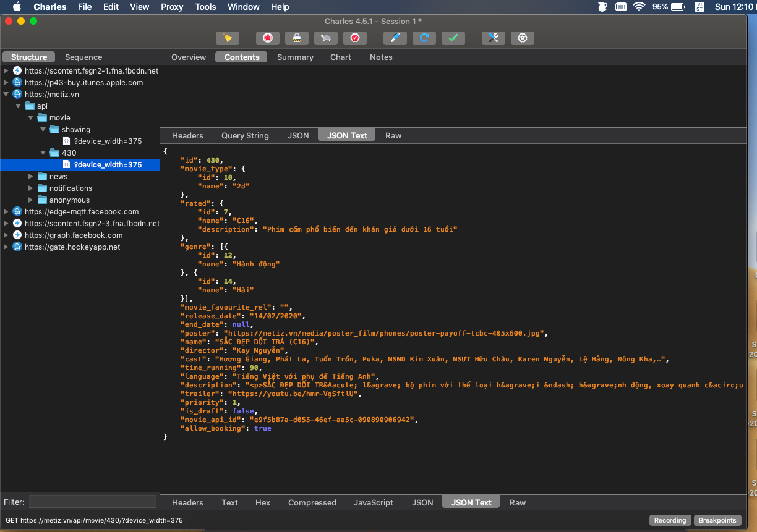Compose a new request with the pen icon
This screenshot has height=532, width=757.
click(395, 38)
